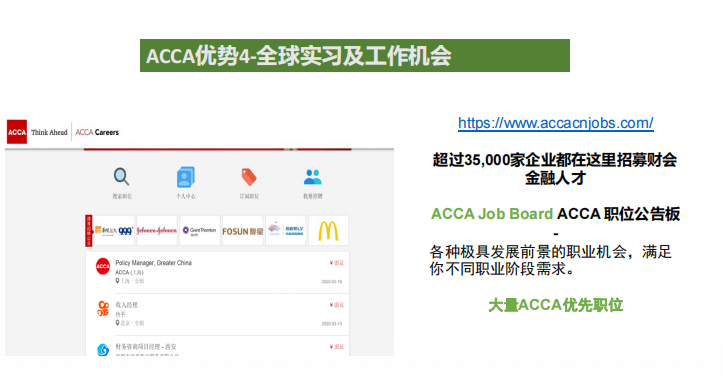The image size is (723, 380).
Task: Click the salary 面议 on 收入经理 row
Action: (x=337, y=305)
